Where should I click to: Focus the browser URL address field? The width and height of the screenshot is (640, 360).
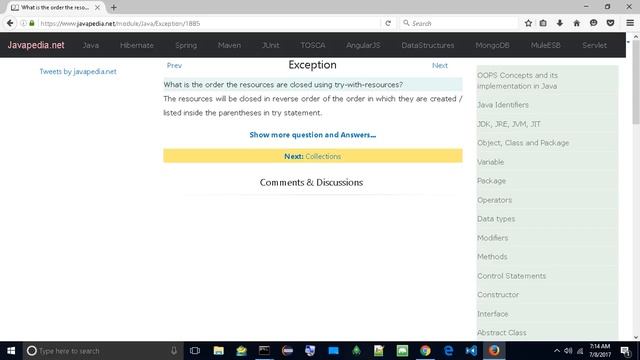208,23
